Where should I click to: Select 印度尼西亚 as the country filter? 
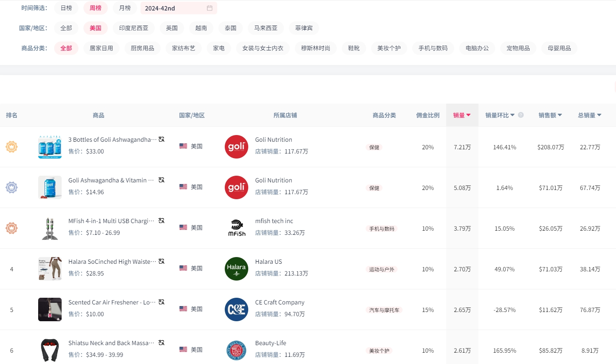(134, 28)
